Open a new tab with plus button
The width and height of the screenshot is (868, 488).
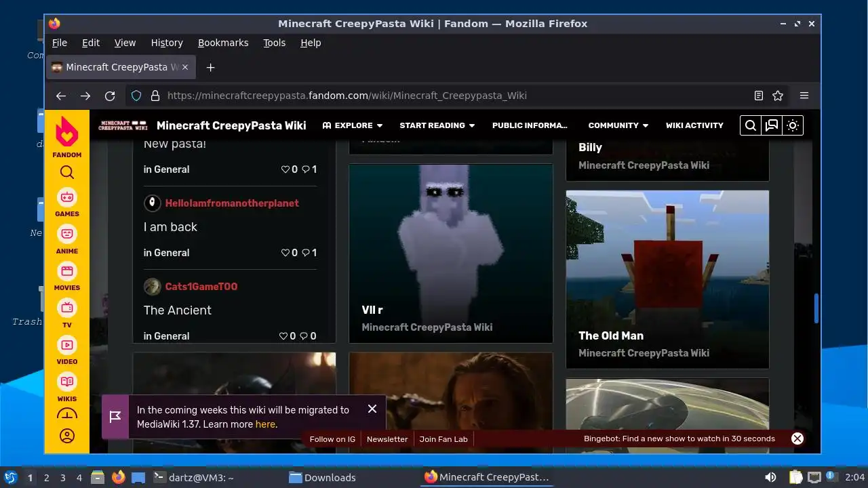(x=210, y=67)
